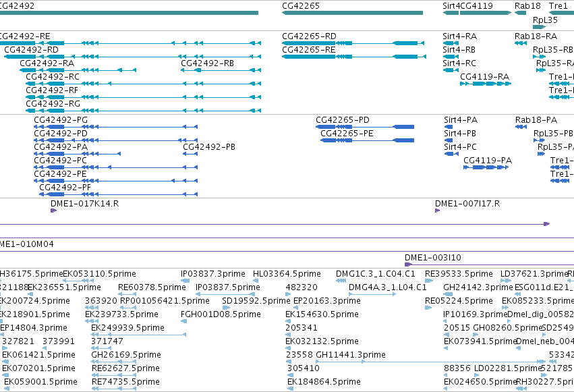Click EST RE74735.5prime
The width and height of the screenshot is (574, 392).
114,389
